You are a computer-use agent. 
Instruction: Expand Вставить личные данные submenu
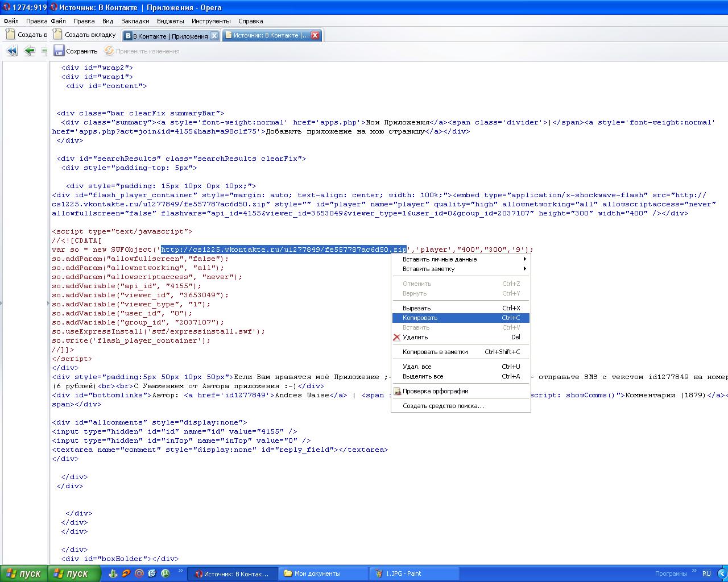pos(461,259)
